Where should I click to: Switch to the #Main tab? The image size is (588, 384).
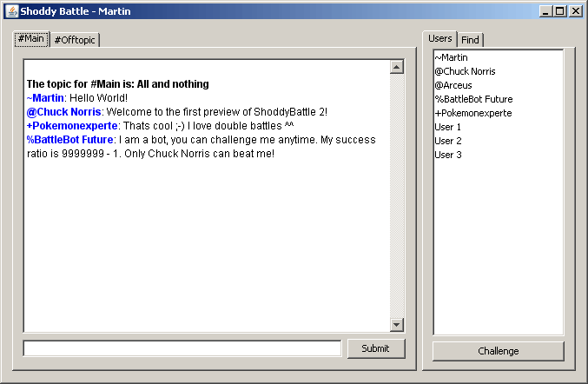coord(31,38)
